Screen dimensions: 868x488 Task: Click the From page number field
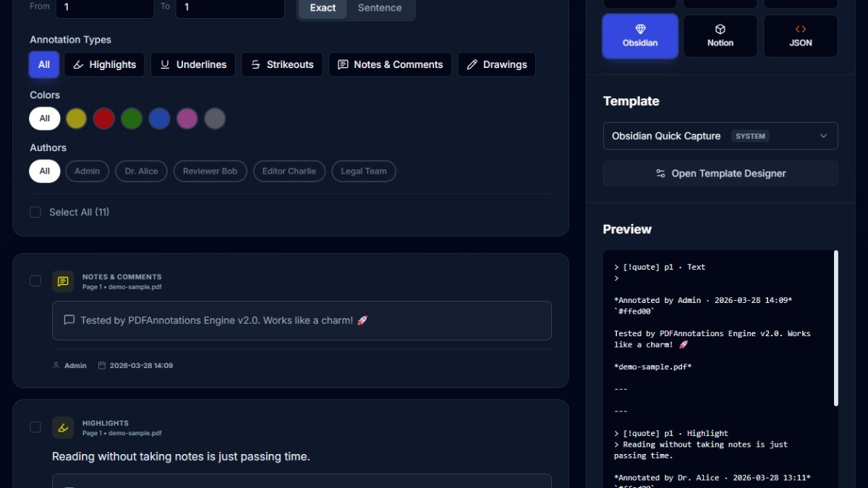point(104,8)
